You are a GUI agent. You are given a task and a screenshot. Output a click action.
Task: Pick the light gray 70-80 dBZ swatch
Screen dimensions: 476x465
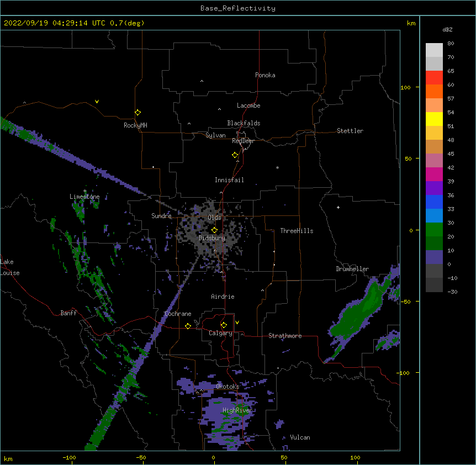click(x=434, y=50)
